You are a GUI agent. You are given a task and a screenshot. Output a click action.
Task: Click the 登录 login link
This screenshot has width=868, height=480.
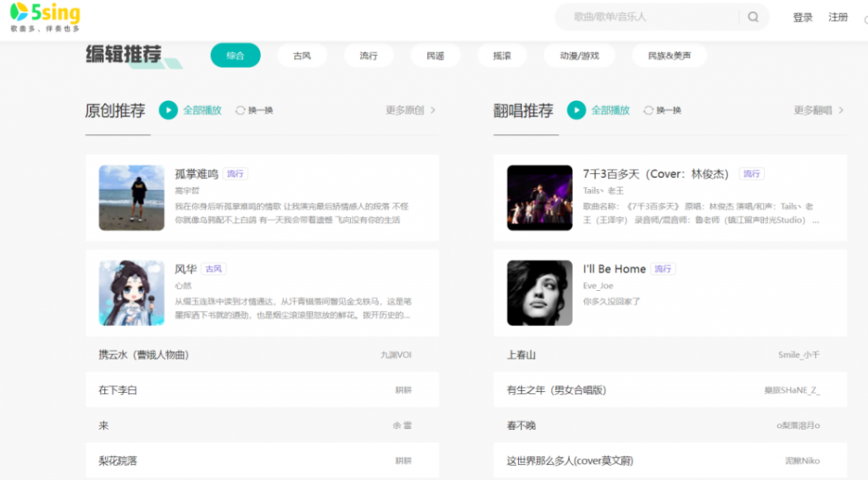point(802,17)
